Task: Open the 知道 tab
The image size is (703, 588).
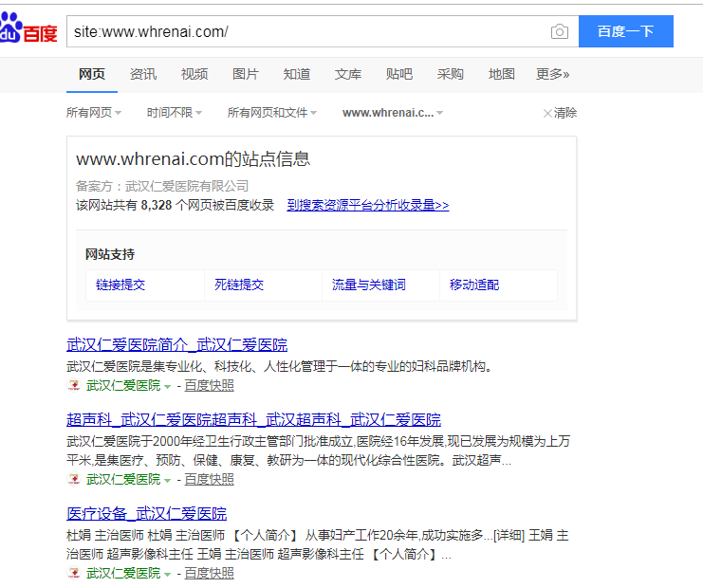Action: 296,74
